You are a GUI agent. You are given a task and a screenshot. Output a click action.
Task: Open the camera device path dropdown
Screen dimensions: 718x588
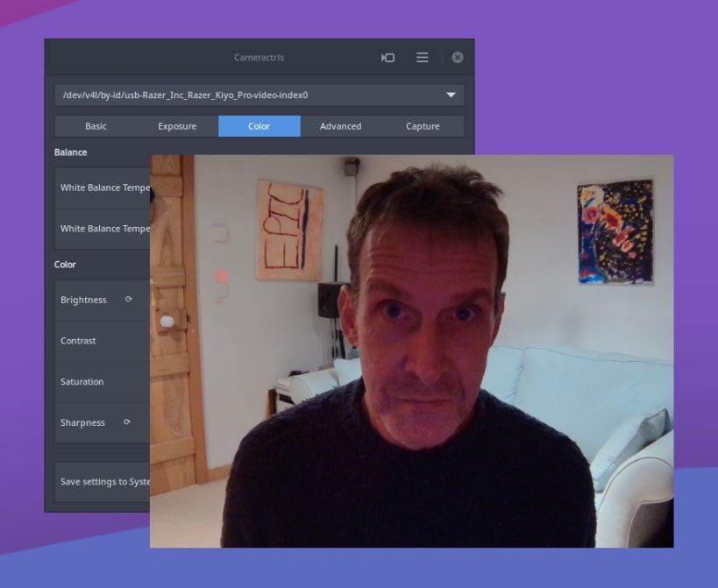click(x=259, y=96)
